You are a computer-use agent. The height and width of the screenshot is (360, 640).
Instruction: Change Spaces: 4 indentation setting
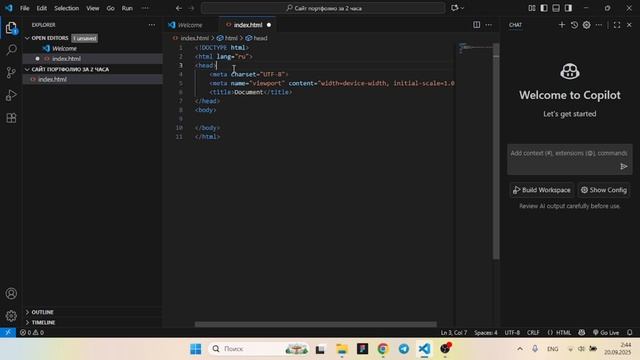pos(486,332)
